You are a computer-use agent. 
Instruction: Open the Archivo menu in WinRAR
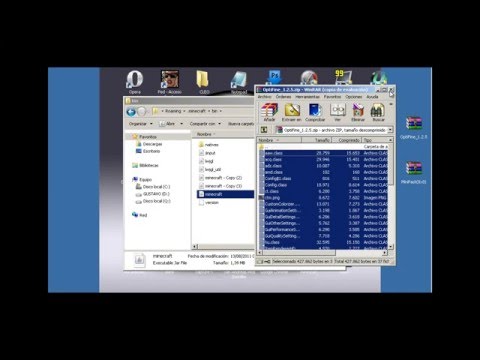(265, 97)
